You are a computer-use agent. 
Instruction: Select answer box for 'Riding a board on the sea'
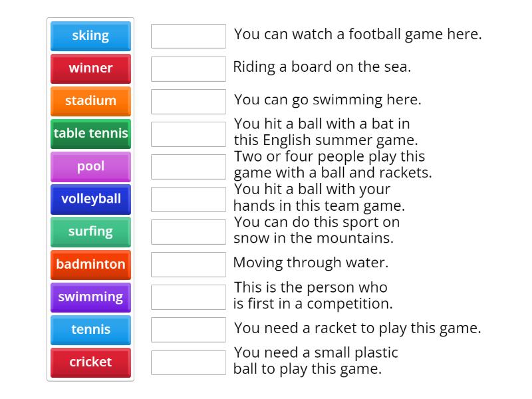click(188, 69)
